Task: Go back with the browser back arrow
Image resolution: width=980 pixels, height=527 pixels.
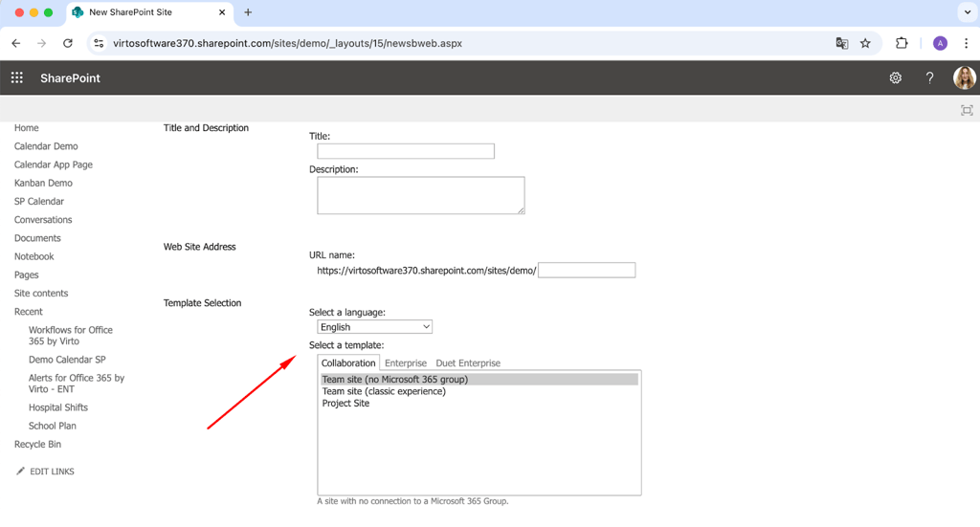Action: [16, 44]
